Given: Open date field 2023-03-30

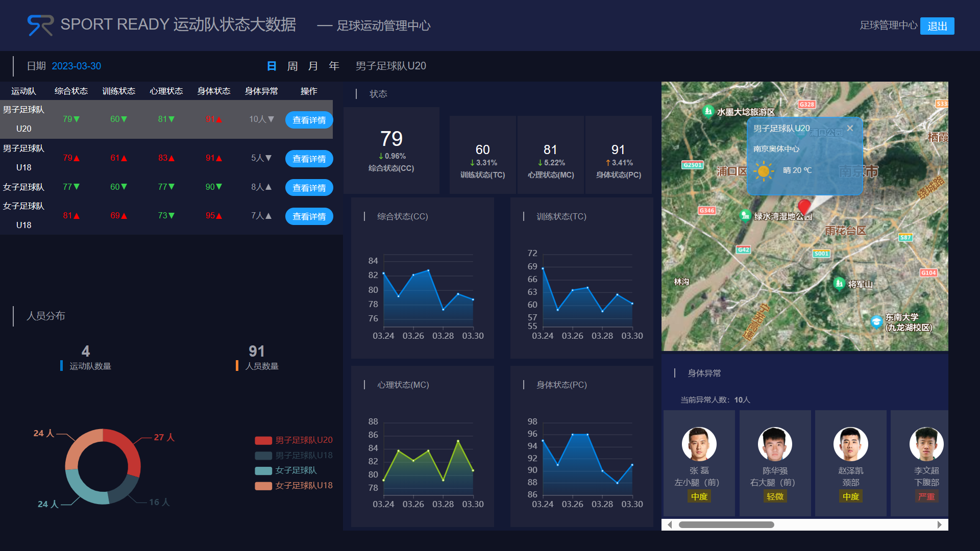Looking at the screenshot, I should coord(77,66).
